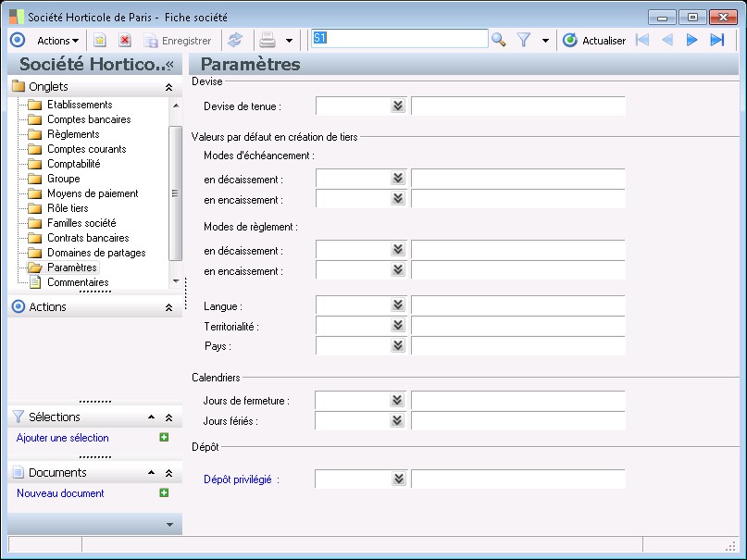
Task: Go to next record arrow
Action: click(x=692, y=40)
